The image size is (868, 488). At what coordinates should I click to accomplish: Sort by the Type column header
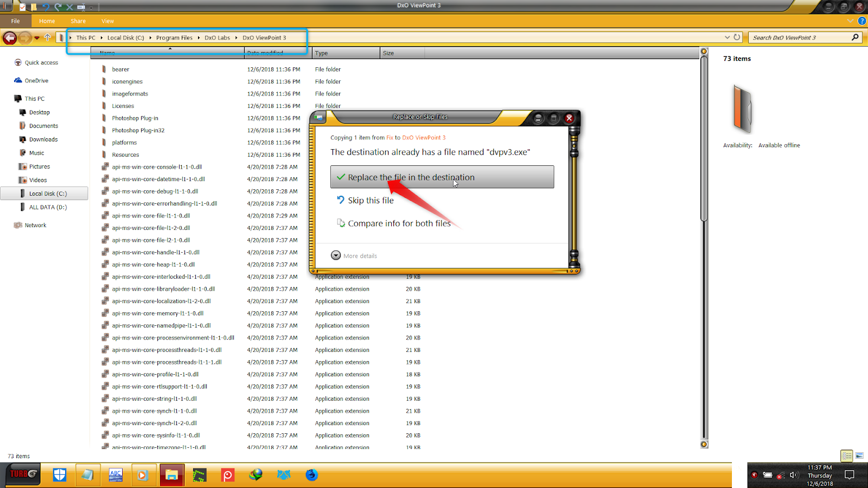point(346,53)
